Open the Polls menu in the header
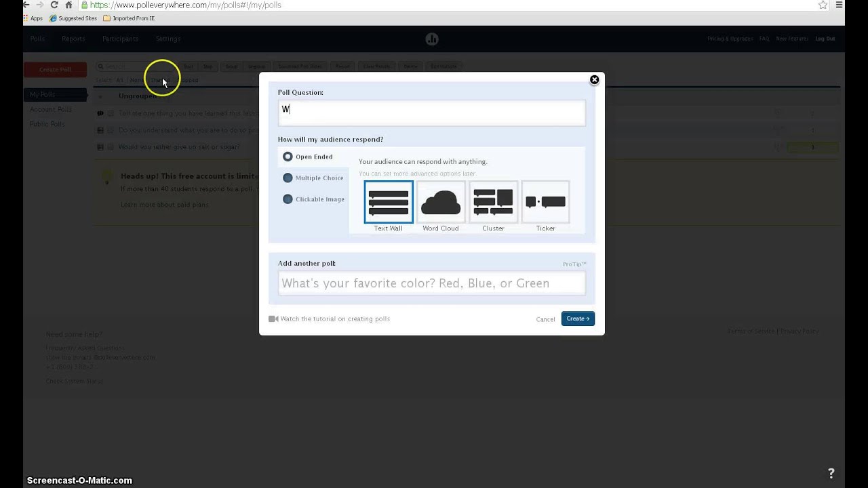The width and height of the screenshot is (868, 488). click(x=37, y=39)
